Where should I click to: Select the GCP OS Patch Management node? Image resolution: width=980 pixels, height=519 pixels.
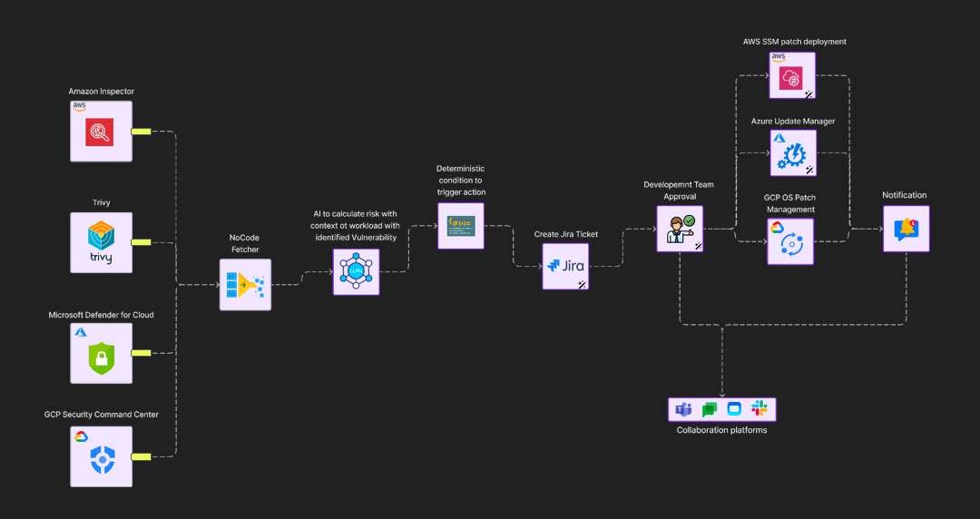click(790, 241)
